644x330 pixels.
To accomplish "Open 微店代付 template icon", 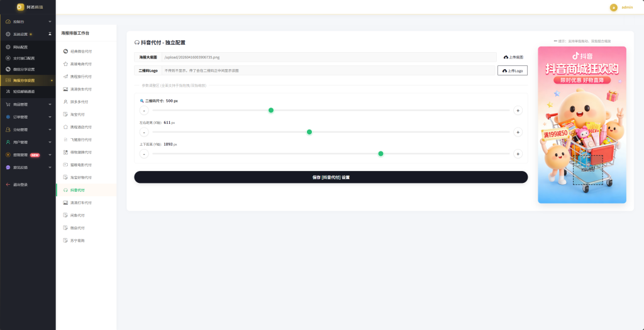I will click(x=65, y=228).
